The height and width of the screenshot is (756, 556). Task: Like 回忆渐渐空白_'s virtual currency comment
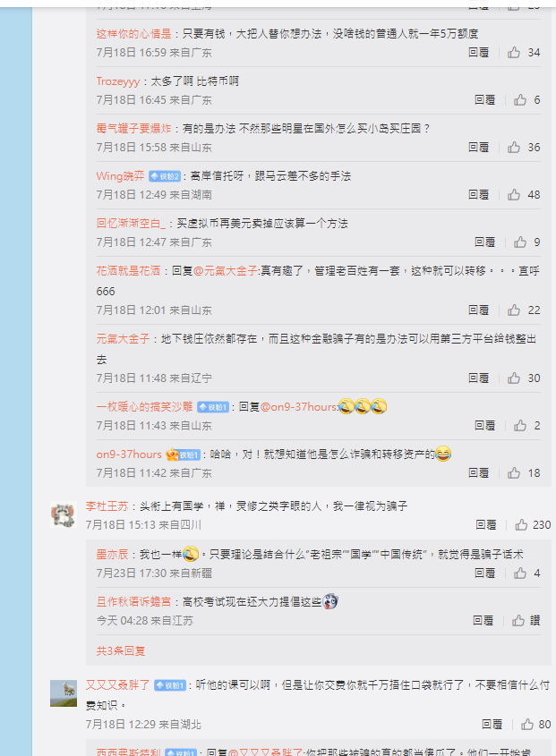pos(526,242)
